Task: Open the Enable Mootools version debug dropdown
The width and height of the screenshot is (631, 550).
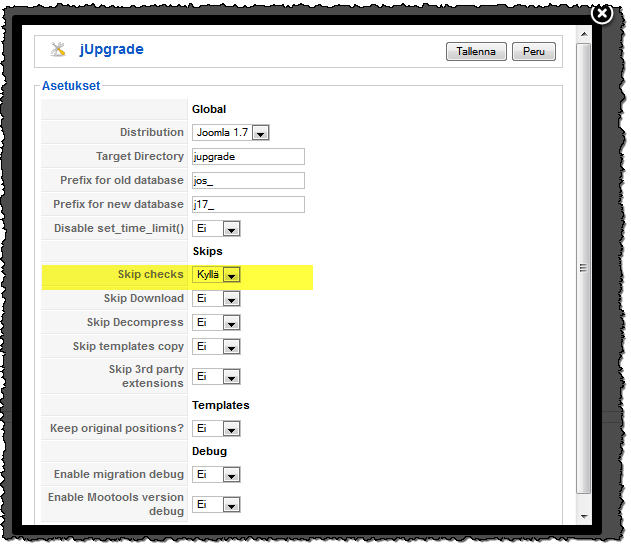Action: [x=216, y=505]
